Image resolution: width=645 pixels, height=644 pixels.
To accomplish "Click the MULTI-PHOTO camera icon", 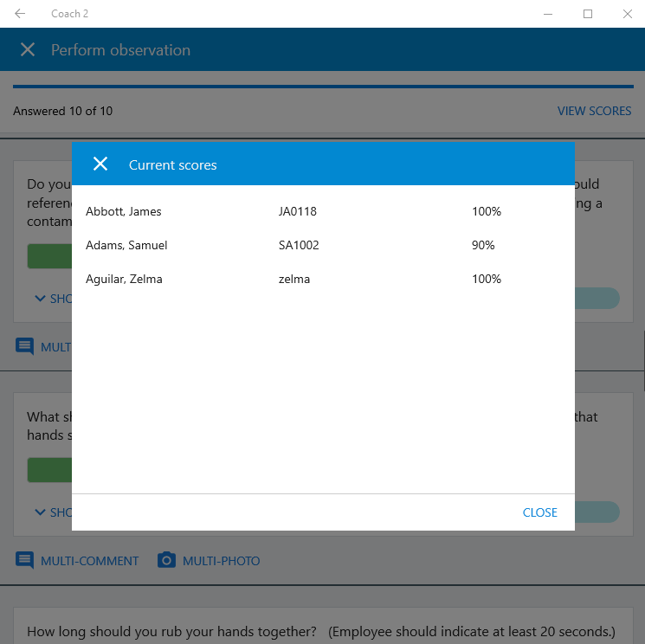I will 166,561.
